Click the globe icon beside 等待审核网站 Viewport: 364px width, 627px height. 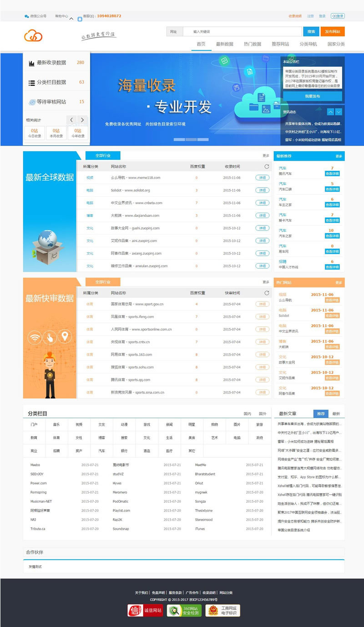pos(32,102)
